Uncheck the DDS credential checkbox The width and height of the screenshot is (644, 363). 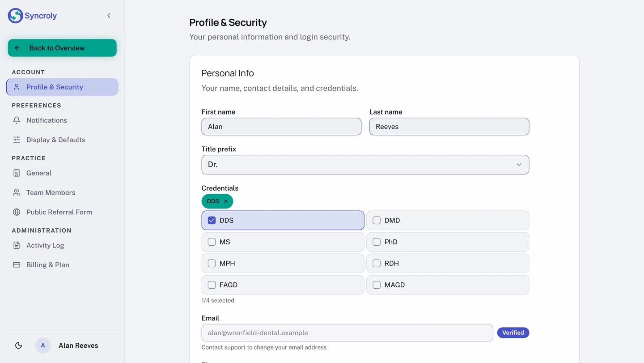(x=212, y=220)
